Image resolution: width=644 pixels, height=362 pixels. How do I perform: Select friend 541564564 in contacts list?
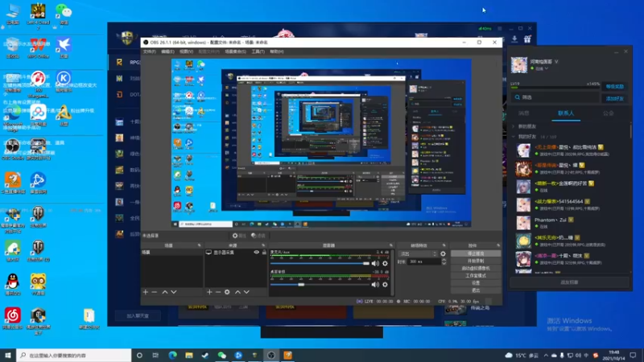click(571, 204)
